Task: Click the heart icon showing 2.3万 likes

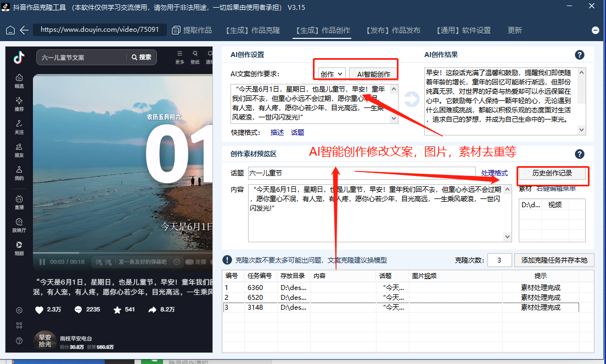Action: 38,309
